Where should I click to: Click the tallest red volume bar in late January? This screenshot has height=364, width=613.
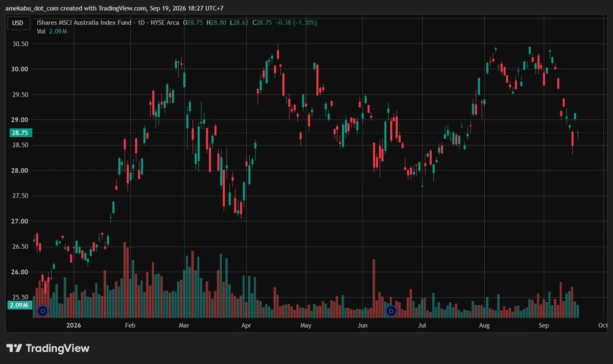[x=124, y=280]
